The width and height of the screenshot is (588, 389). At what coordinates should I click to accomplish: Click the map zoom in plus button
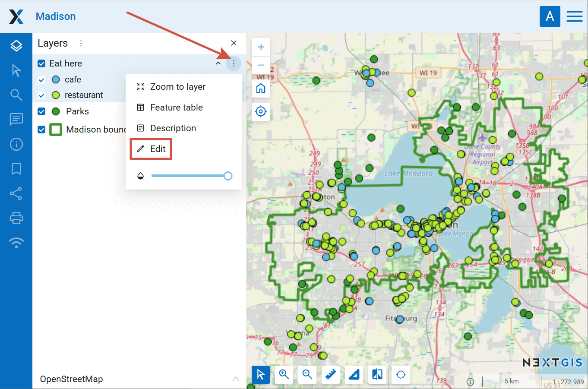(x=261, y=47)
